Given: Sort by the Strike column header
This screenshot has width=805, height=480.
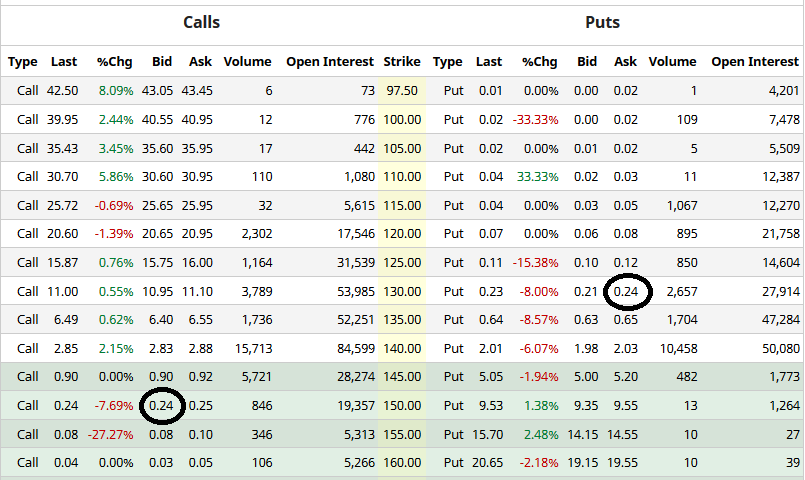Looking at the screenshot, I should (x=402, y=62).
